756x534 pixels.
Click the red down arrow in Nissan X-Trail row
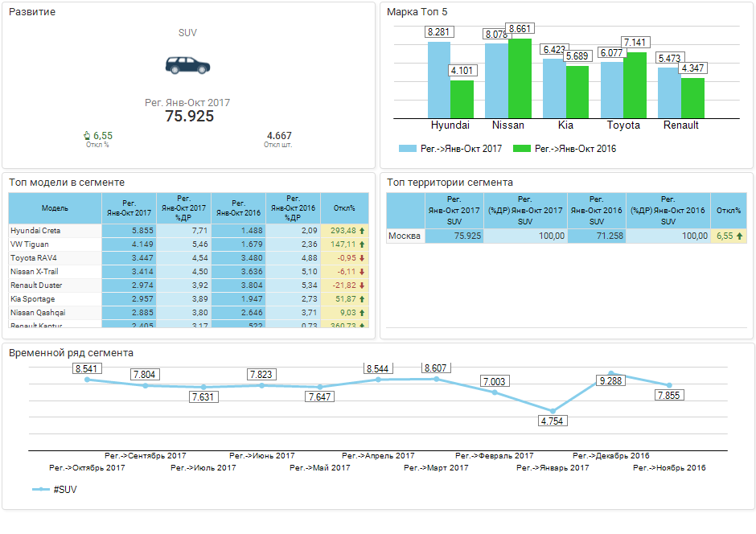[362, 272]
